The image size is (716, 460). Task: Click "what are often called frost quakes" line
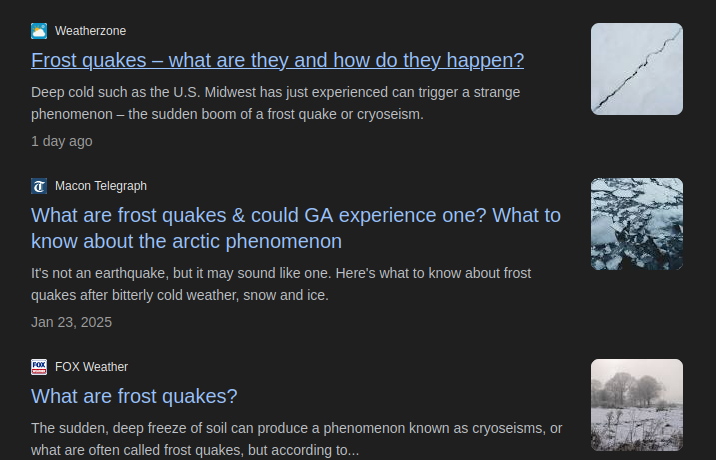click(194, 450)
